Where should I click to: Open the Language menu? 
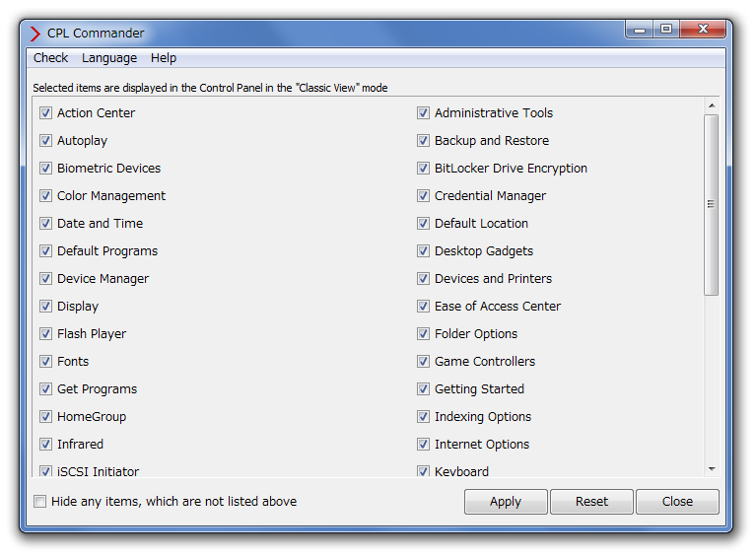tap(109, 58)
